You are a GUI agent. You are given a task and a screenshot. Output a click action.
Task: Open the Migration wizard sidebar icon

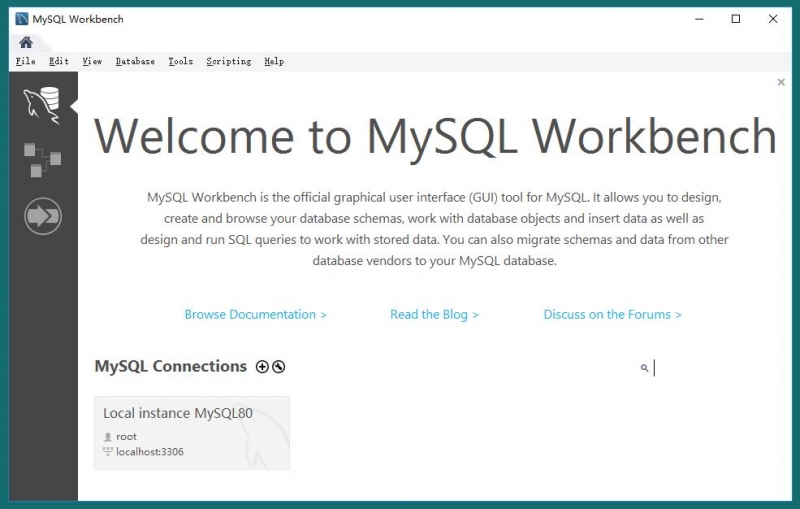point(43,216)
